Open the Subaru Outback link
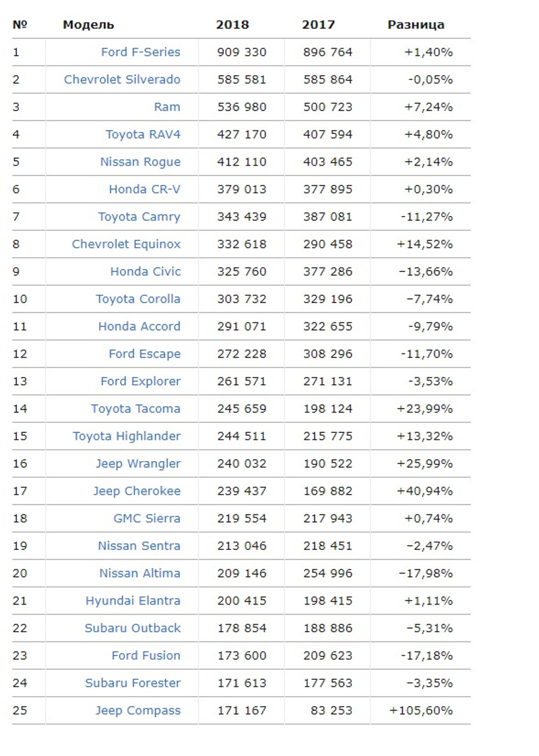 (132, 628)
